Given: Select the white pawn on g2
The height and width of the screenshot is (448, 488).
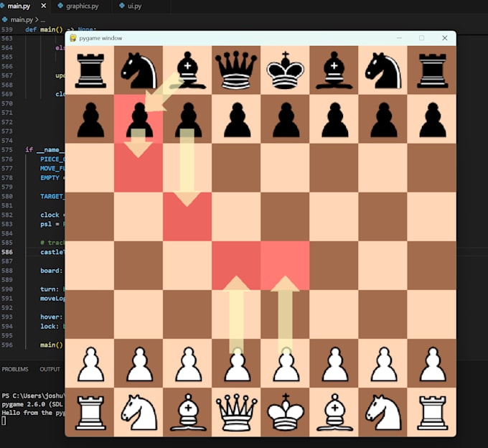Looking at the screenshot, I should coord(384,364).
